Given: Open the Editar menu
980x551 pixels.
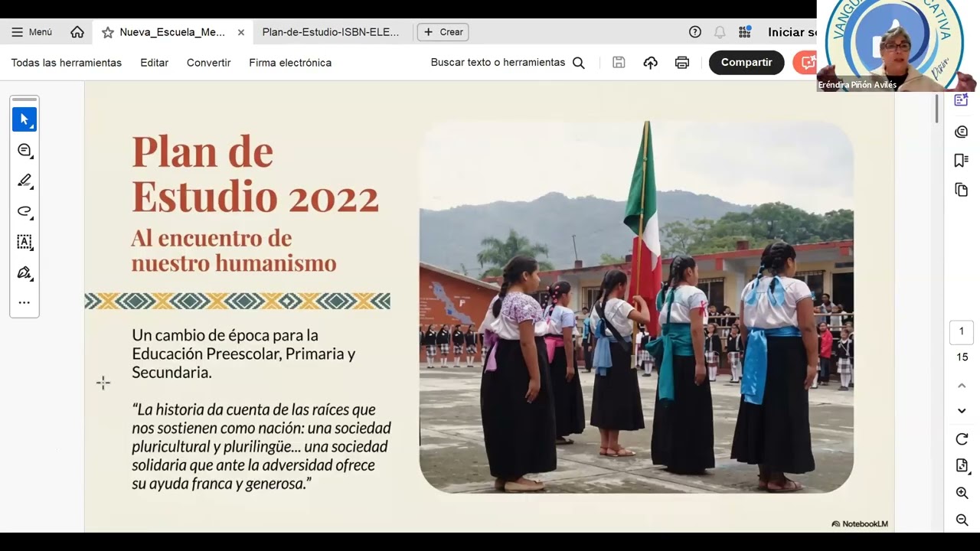Looking at the screenshot, I should [154, 63].
